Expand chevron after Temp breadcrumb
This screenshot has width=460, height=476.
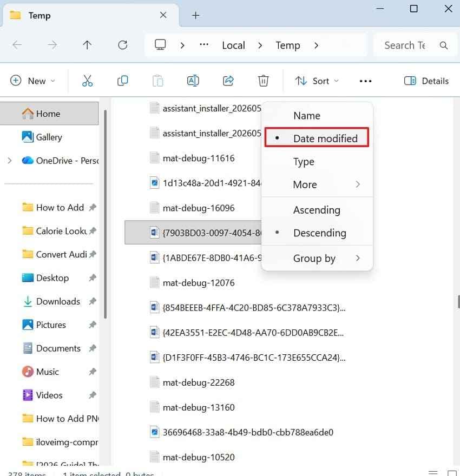317,45
